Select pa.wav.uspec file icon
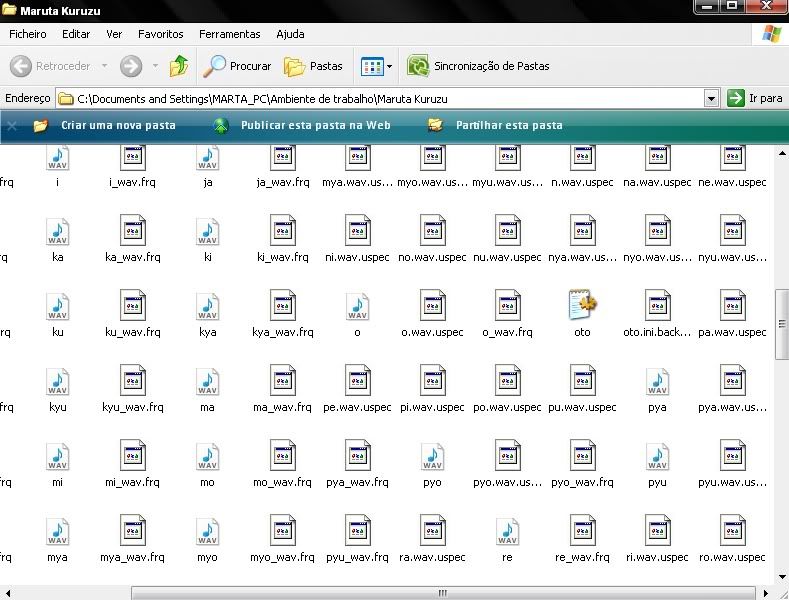 click(733, 305)
